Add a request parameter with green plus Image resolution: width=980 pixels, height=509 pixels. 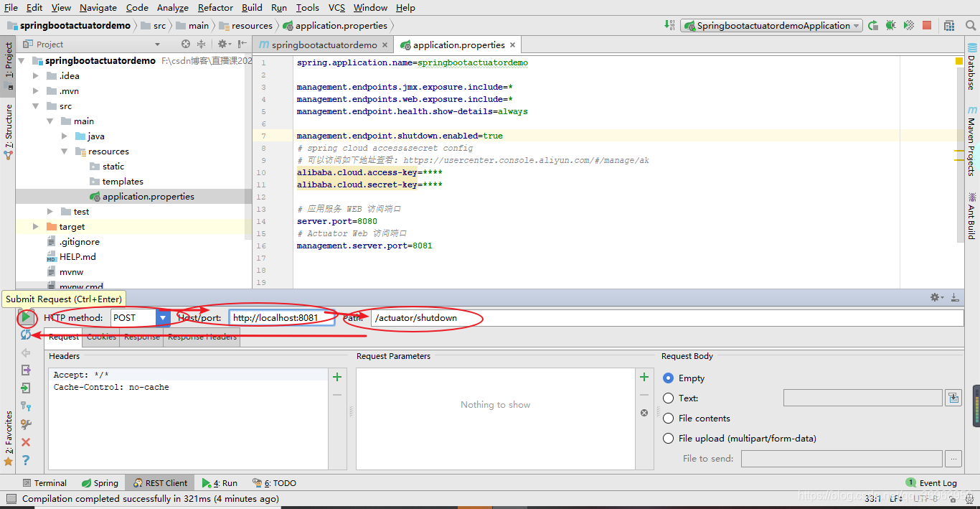pos(644,377)
